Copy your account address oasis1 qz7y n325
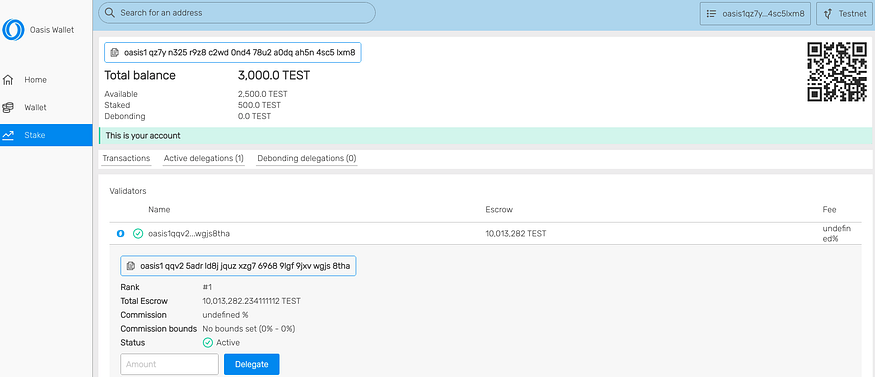This screenshot has height=377, width=875. 233,52
